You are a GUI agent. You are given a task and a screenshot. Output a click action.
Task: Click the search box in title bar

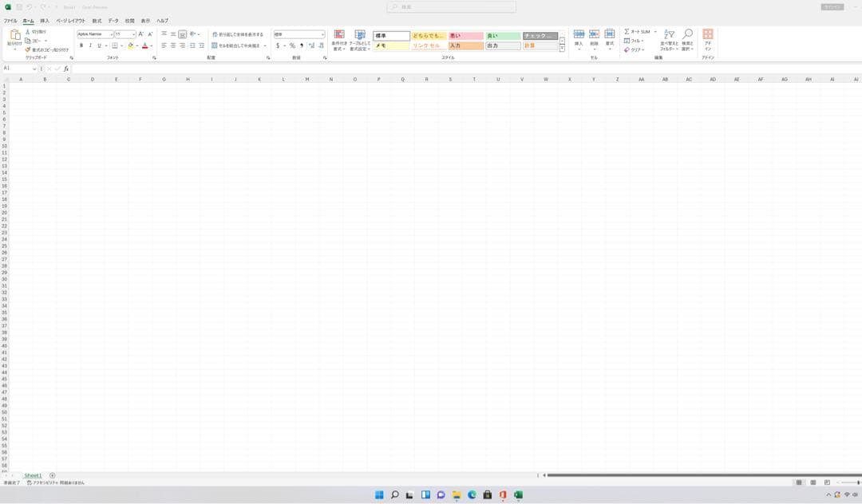point(452,6)
